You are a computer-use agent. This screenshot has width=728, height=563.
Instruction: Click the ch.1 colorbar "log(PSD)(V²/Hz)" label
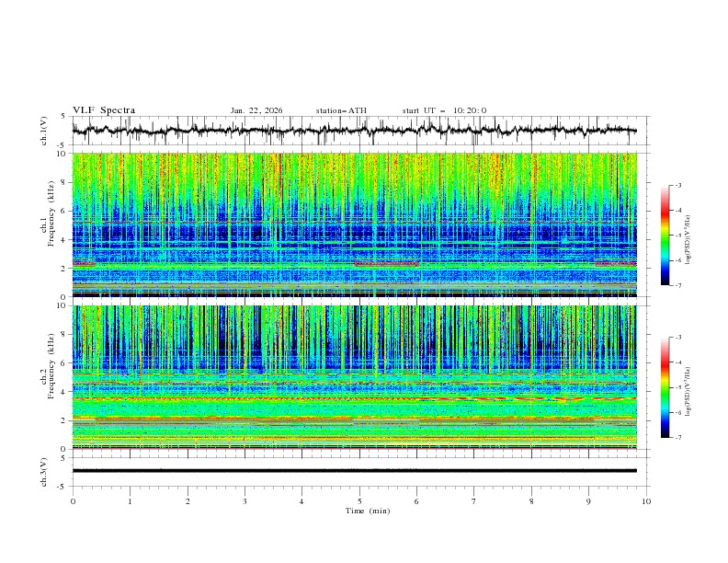coord(688,240)
